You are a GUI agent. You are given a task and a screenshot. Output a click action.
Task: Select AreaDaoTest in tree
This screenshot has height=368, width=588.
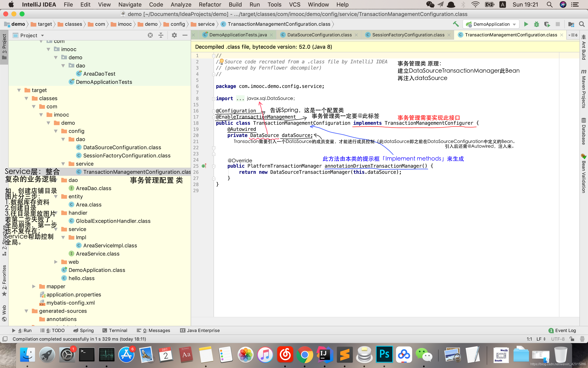(x=99, y=74)
